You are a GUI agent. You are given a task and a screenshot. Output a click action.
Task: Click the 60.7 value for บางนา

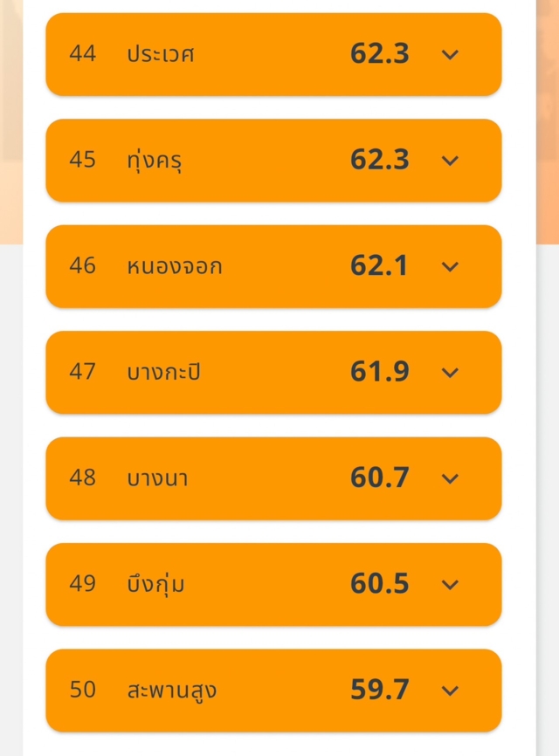(x=379, y=478)
